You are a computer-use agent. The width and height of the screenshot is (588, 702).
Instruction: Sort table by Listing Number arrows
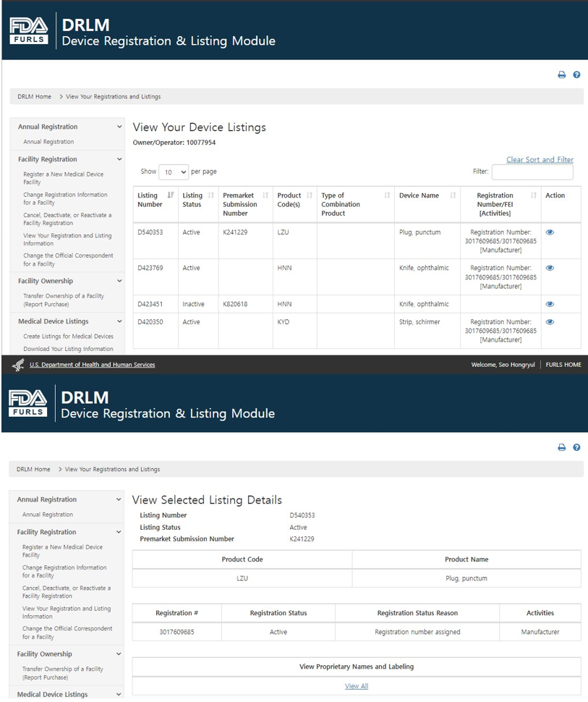171,195
